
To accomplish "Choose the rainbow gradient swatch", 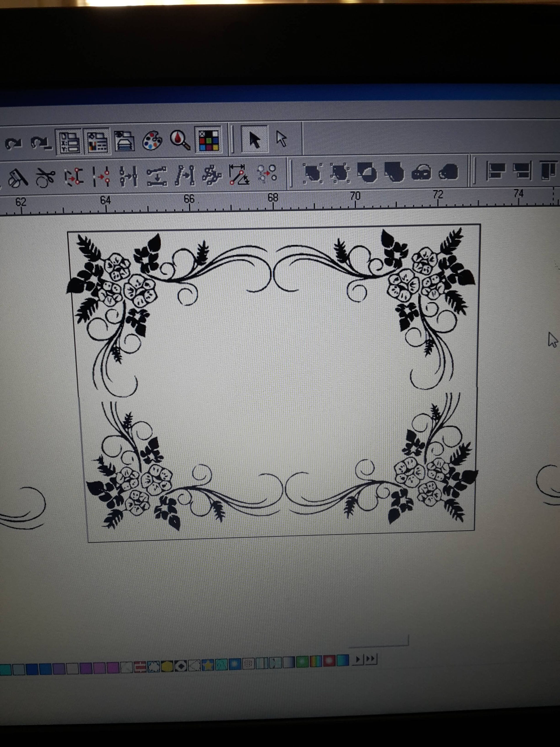I will [316, 662].
